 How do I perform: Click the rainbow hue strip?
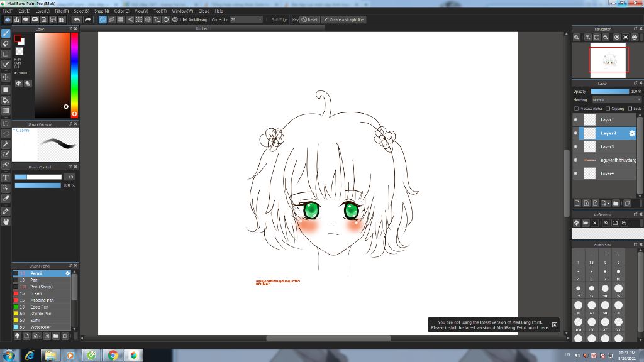click(x=74, y=75)
